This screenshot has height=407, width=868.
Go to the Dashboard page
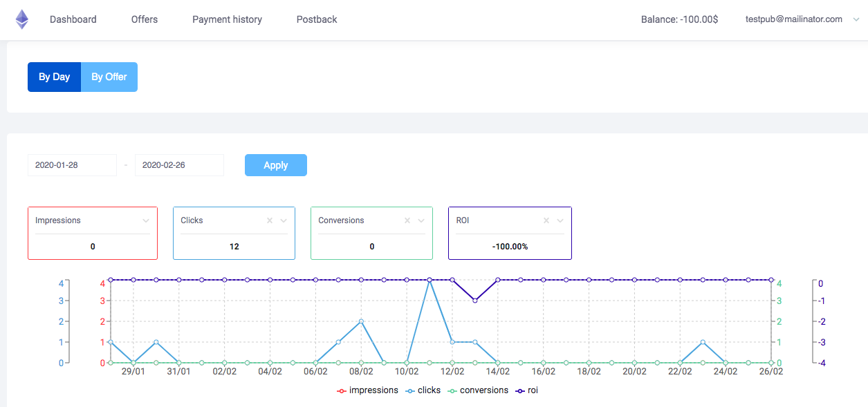click(73, 19)
